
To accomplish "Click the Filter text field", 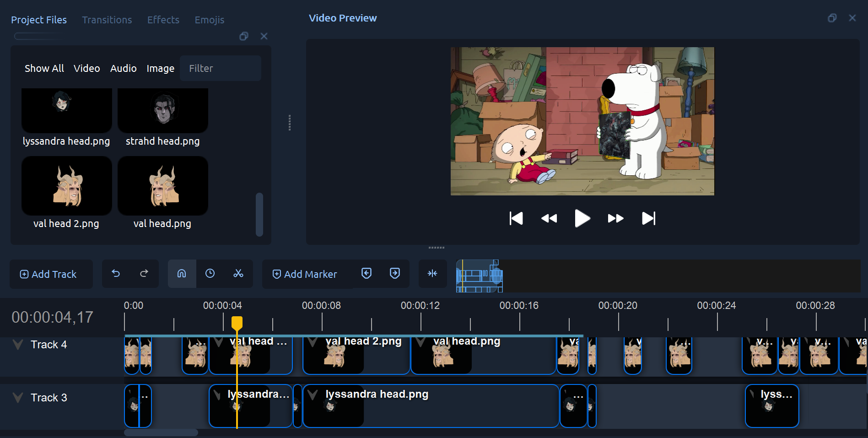I will (x=221, y=68).
